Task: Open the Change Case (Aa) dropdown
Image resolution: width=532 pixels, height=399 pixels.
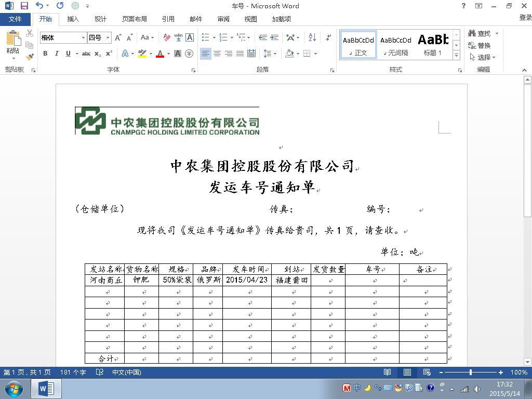Action: point(147,37)
